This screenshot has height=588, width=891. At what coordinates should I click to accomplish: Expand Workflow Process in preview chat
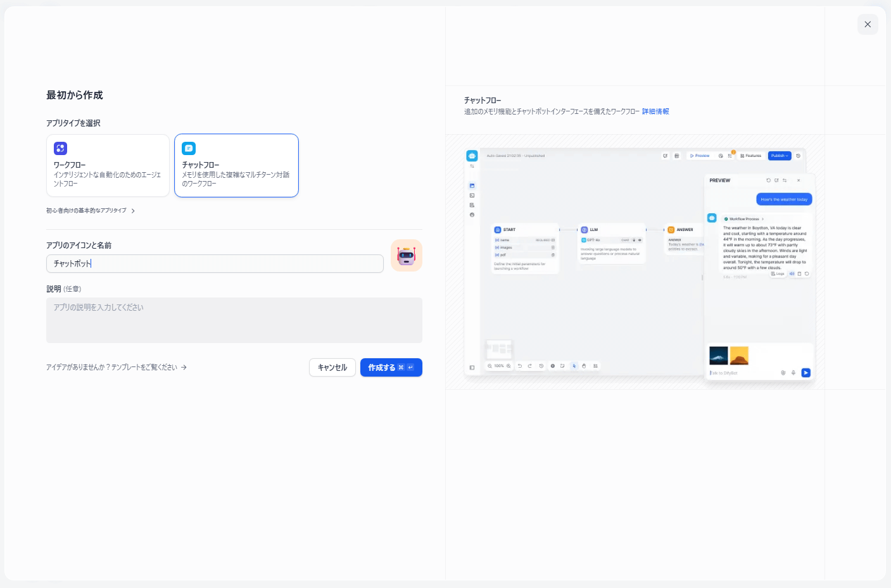(744, 219)
